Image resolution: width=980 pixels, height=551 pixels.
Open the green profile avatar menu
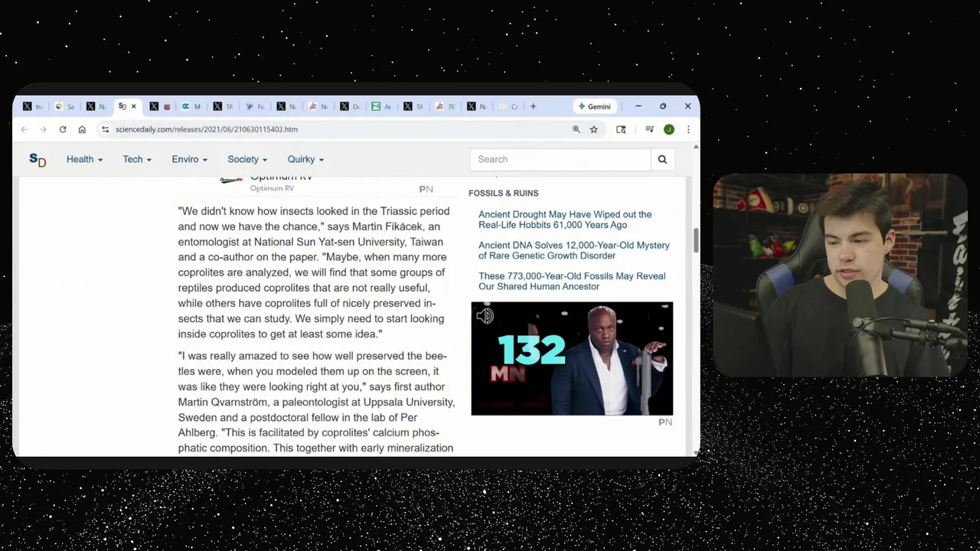[x=668, y=129]
